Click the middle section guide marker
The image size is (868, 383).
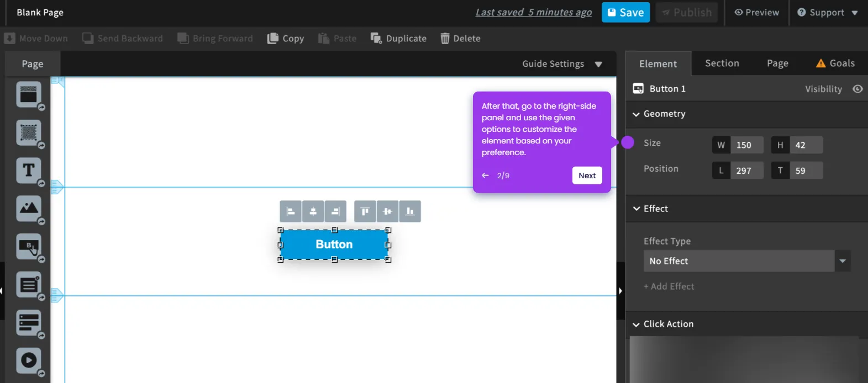[57, 187]
